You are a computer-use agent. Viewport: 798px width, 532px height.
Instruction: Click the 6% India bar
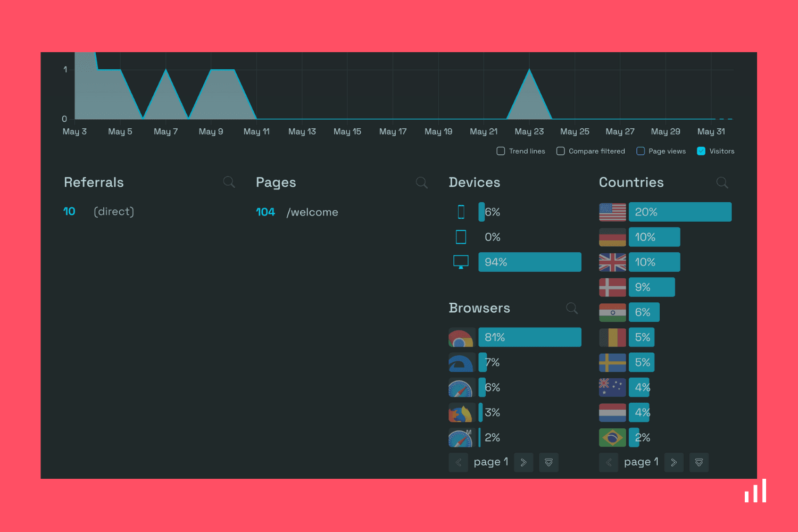644,312
